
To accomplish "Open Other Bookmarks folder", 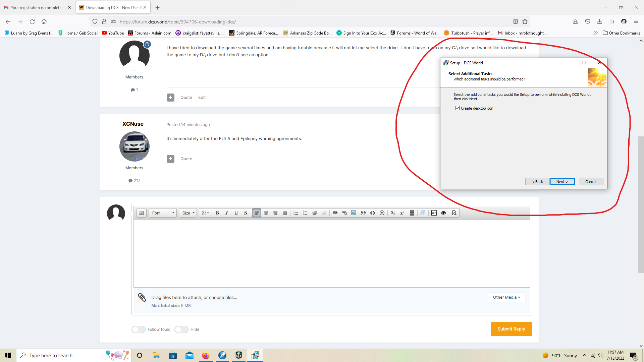I will pos(621,33).
